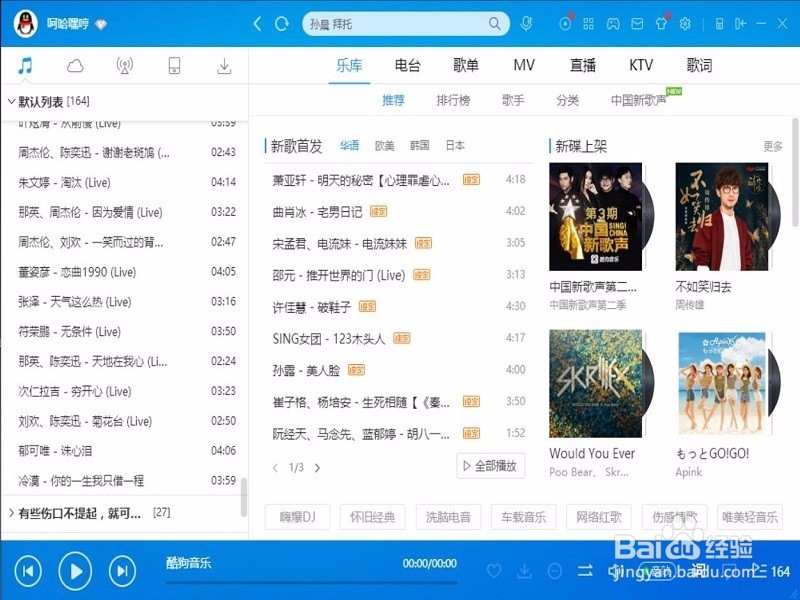
Task: Refresh the page with circular arrow
Action: point(282,23)
